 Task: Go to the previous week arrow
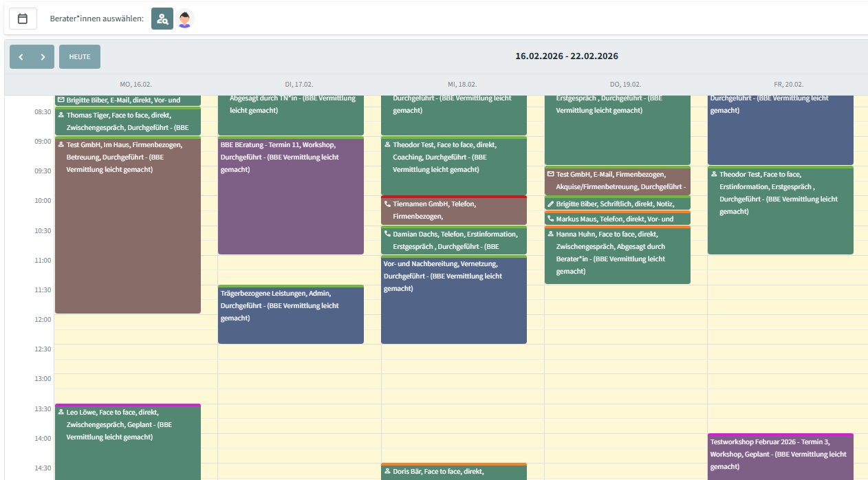click(21, 57)
